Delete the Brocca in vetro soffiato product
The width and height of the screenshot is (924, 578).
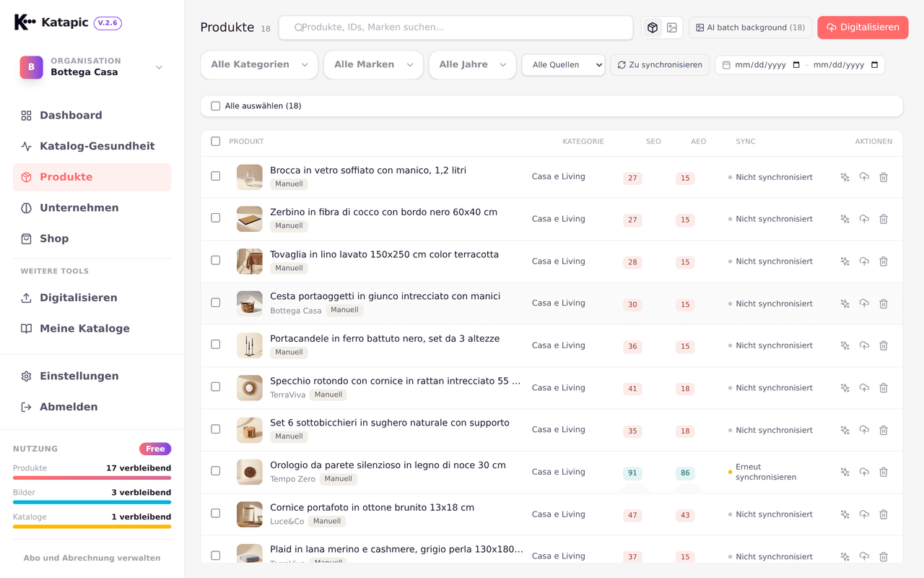[x=884, y=177]
